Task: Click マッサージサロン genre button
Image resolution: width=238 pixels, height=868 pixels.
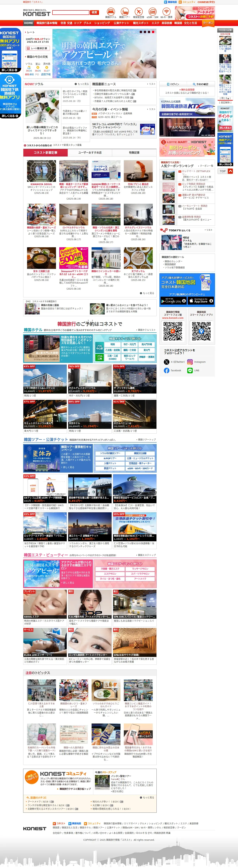Action: click(140, 569)
